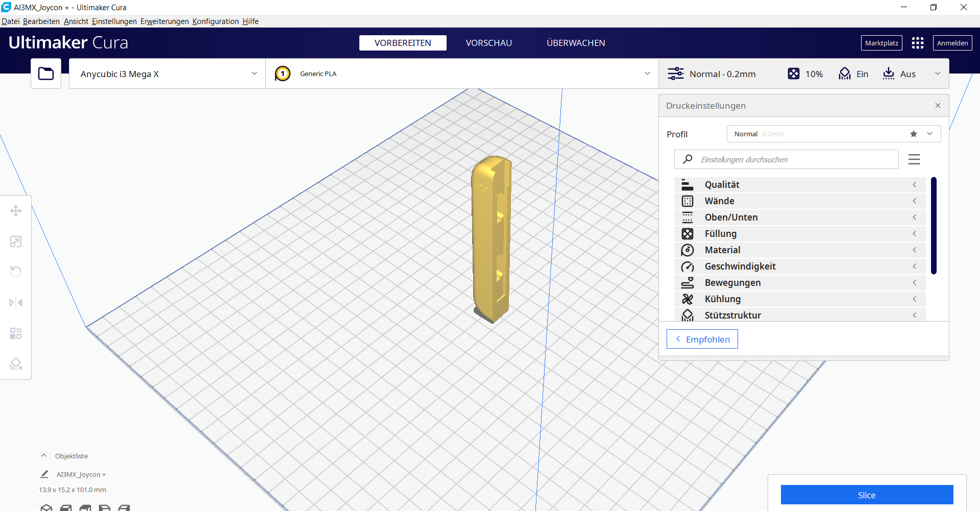Open the Erweiterungen menu
Image resolution: width=980 pixels, height=511 pixels.
coord(164,21)
